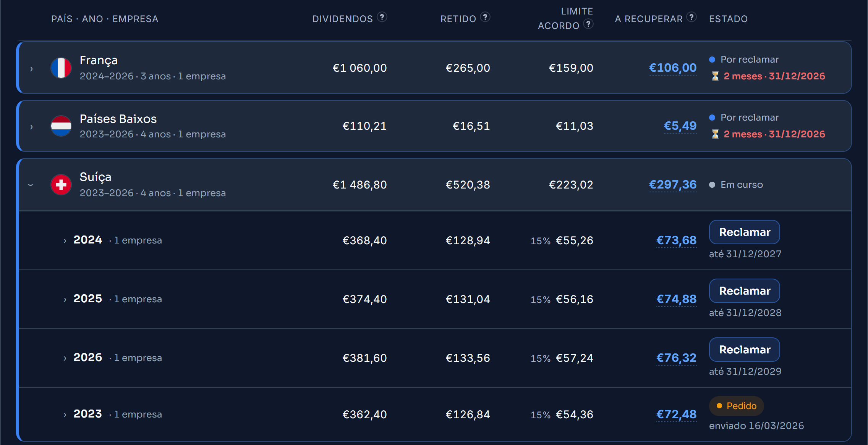Open the €106,00 recoverable amount for França

672,68
